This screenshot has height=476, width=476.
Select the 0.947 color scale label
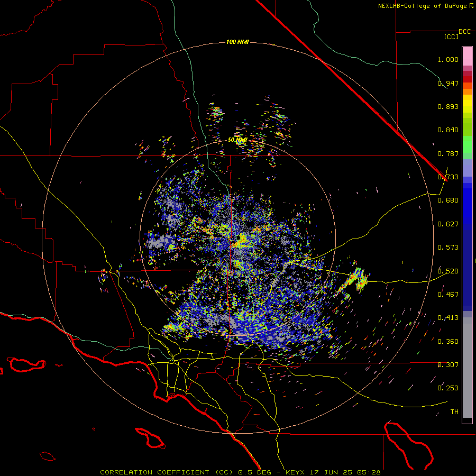click(448, 83)
